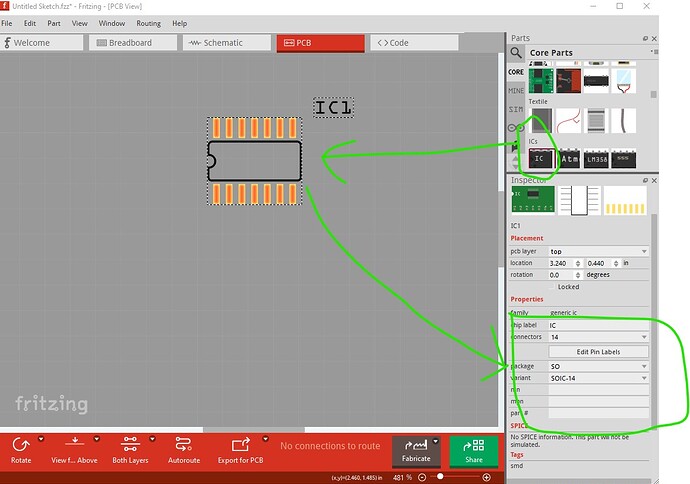Pick the red board part icon
The height and width of the screenshot is (484, 690).
569,81
